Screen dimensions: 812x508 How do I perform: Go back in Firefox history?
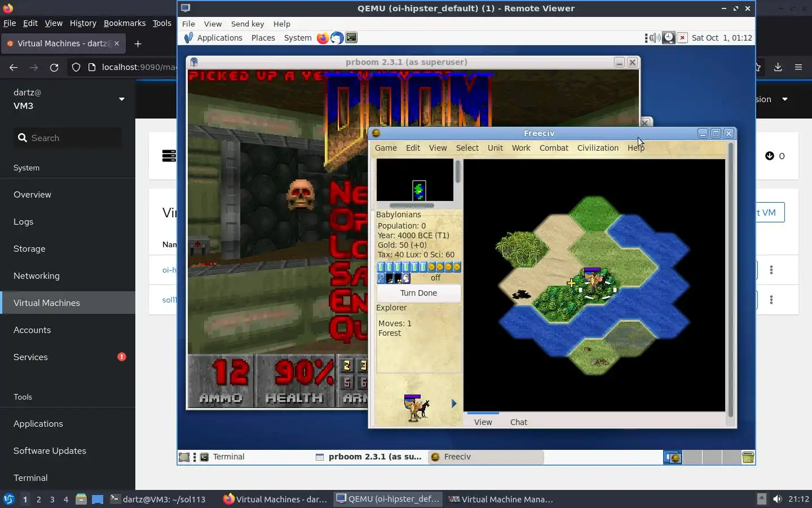tap(14, 67)
